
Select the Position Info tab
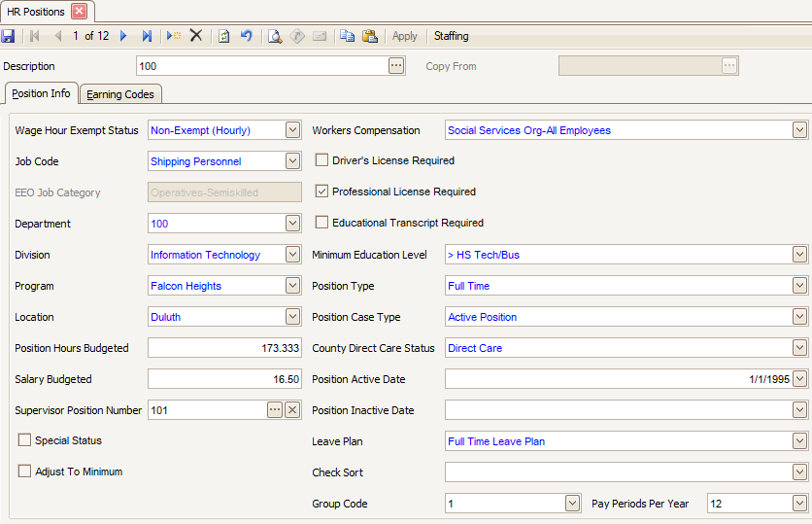(41, 94)
